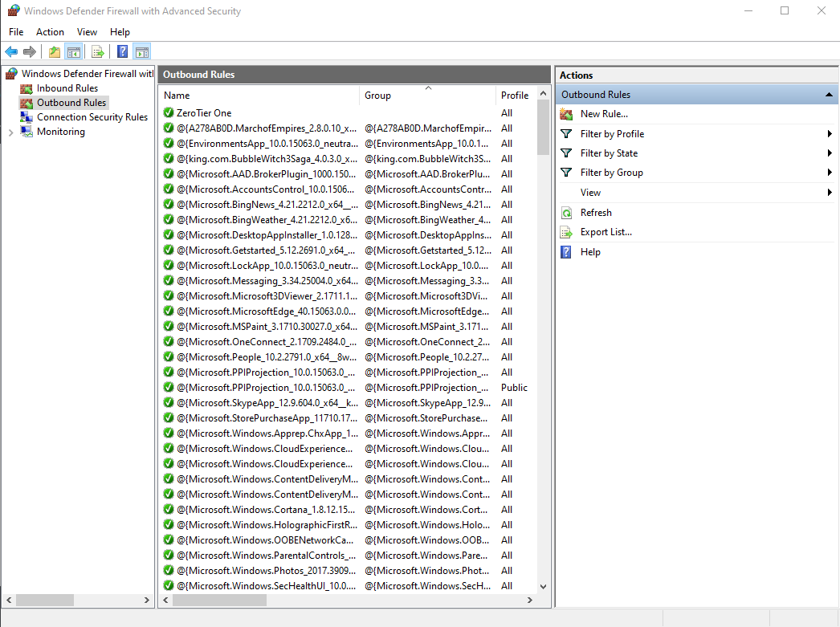
Task: Sort rules by the Group column header
Action: point(377,96)
